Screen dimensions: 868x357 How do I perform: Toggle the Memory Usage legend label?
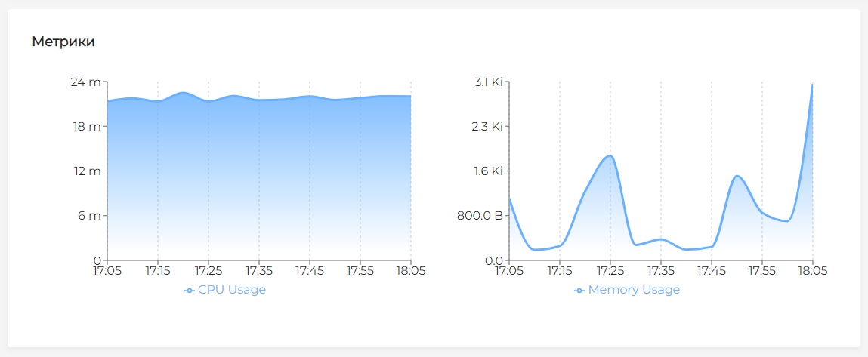click(x=634, y=290)
